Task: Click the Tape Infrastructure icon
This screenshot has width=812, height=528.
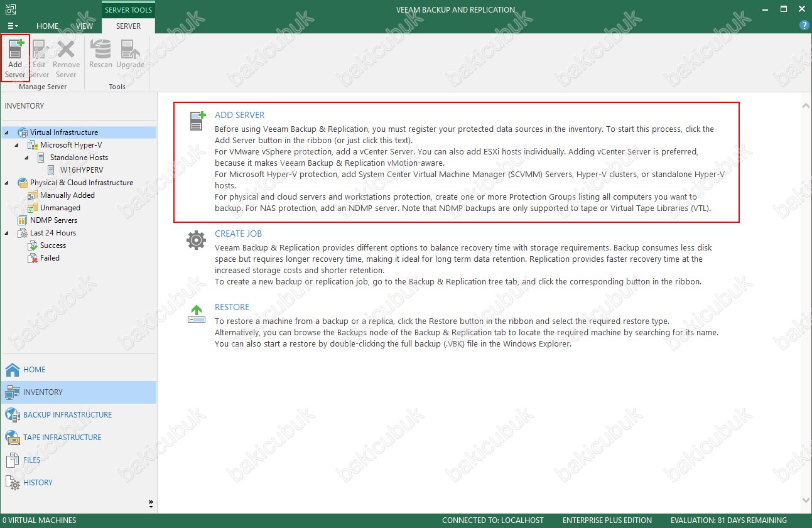Action: 13,438
